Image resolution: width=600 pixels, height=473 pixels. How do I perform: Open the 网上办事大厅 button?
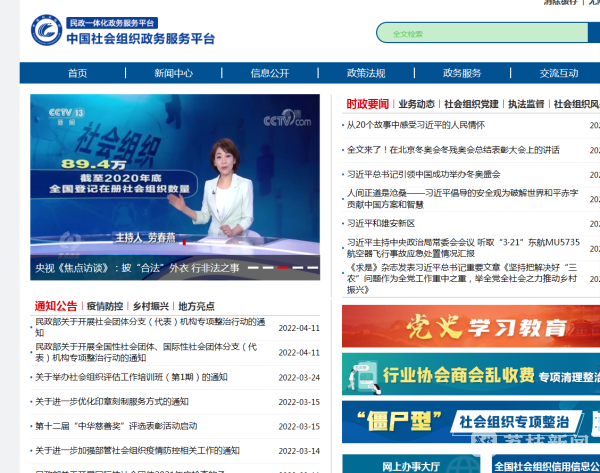point(411,464)
